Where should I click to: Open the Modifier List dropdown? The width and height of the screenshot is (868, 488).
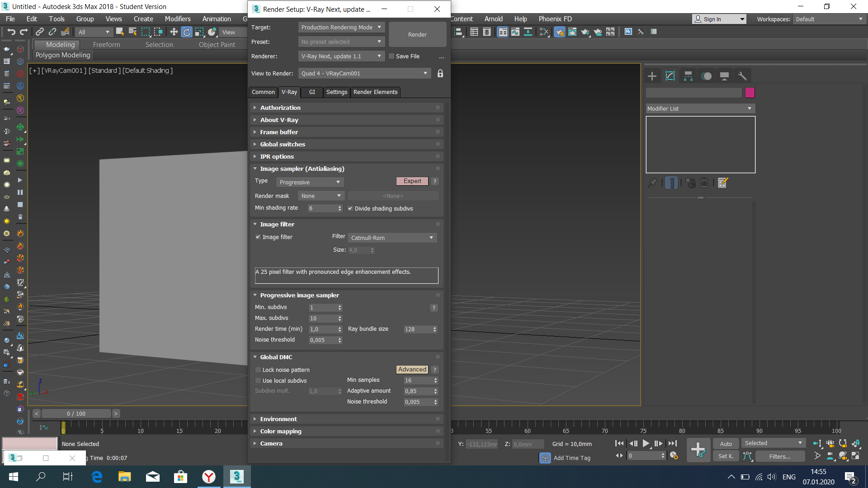point(700,108)
